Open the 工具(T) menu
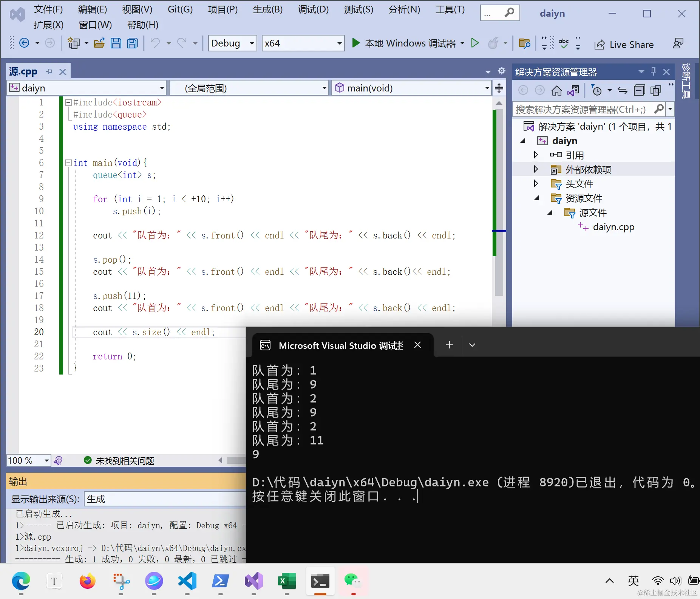This screenshot has height=599, width=700. pyautogui.click(x=450, y=9)
